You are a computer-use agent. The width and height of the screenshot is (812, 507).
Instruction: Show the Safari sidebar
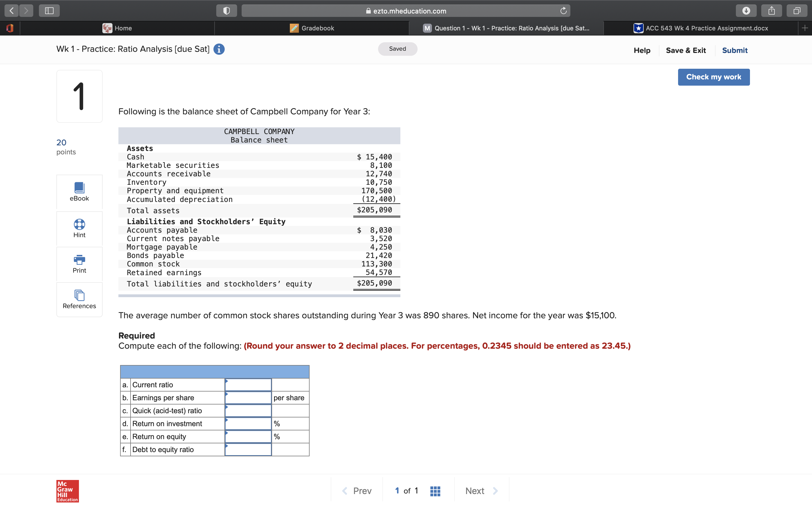(x=49, y=10)
